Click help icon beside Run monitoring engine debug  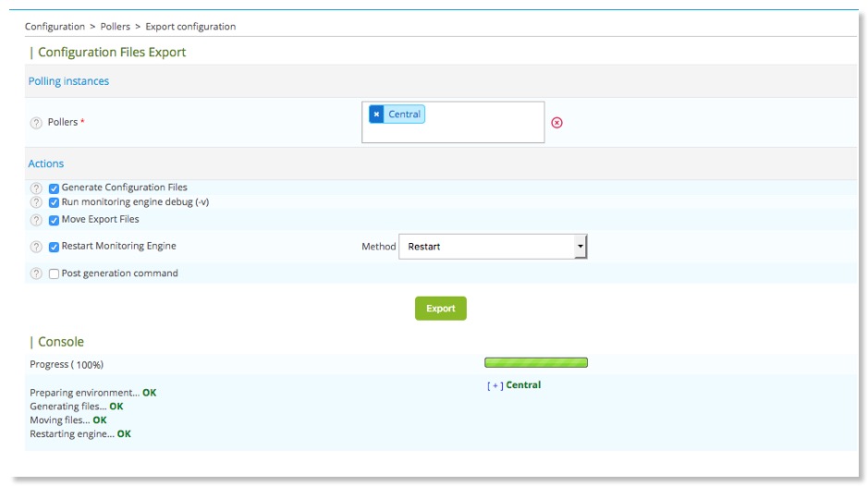(37, 202)
